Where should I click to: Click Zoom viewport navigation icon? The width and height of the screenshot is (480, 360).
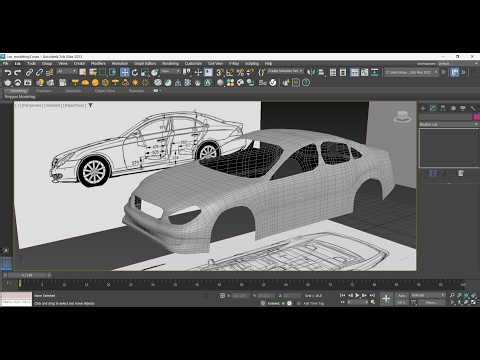[x=452, y=295]
